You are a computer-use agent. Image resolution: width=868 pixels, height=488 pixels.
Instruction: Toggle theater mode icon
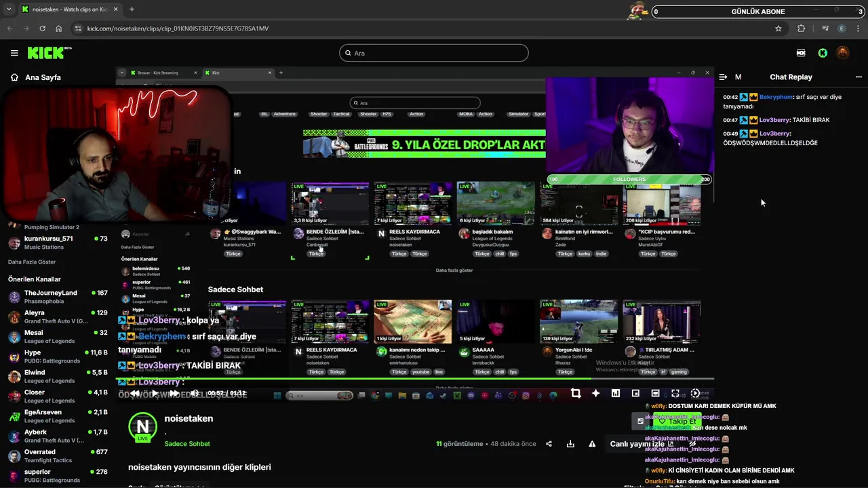coord(655,393)
